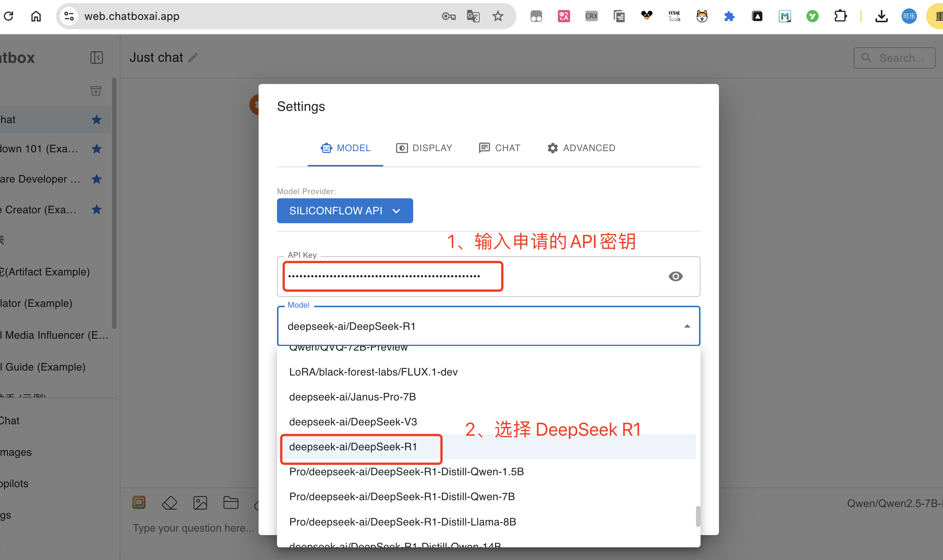The width and height of the screenshot is (943, 560).
Task: Switch to the DISPLAY settings tab
Action: point(424,148)
